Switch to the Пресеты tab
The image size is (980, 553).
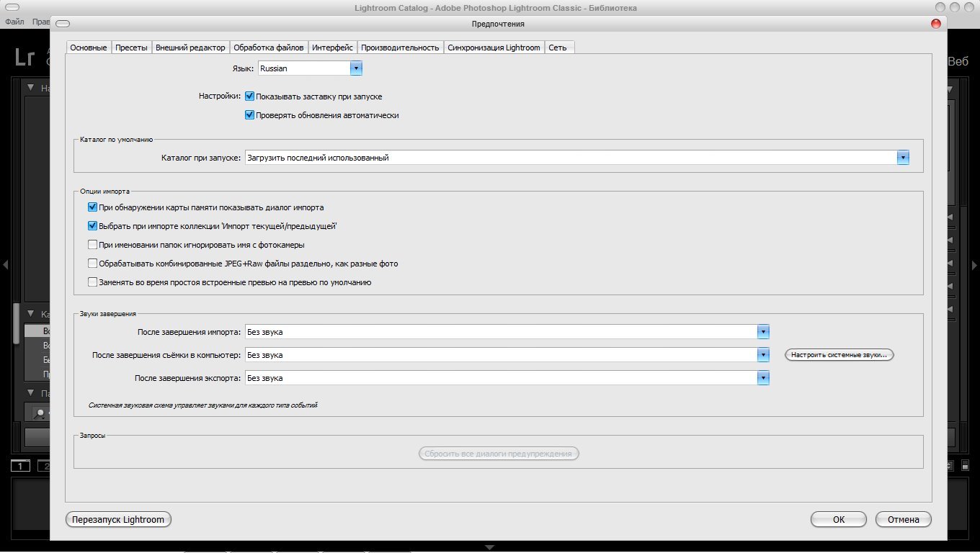[x=131, y=48]
